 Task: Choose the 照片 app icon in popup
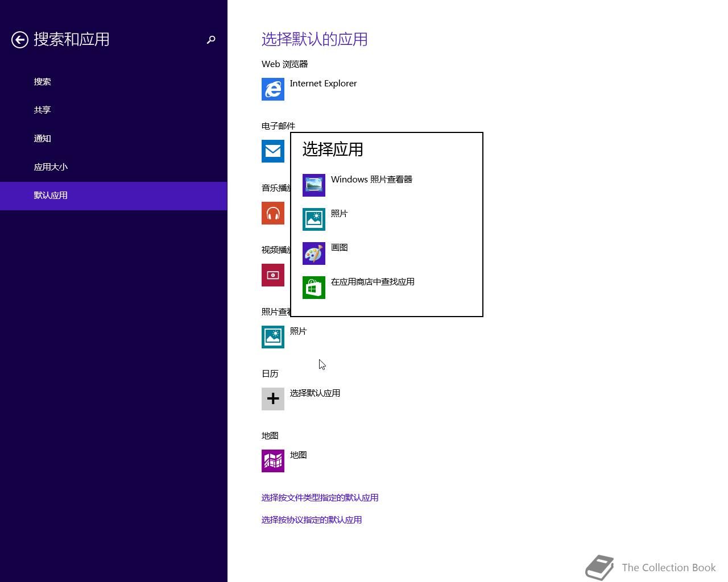click(x=314, y=219)
